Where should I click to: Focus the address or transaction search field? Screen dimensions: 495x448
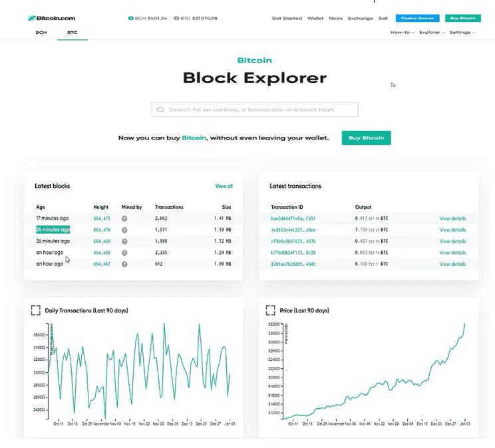(255, 110)
